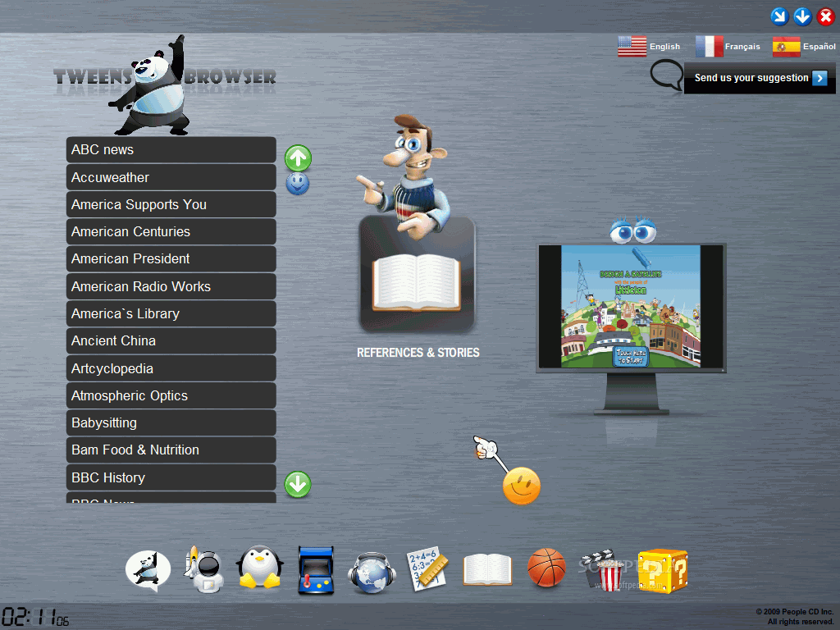The height and width of the screenshot is (630, 840).
Task: Select the open book dock icon
Action: pos(487,569)
